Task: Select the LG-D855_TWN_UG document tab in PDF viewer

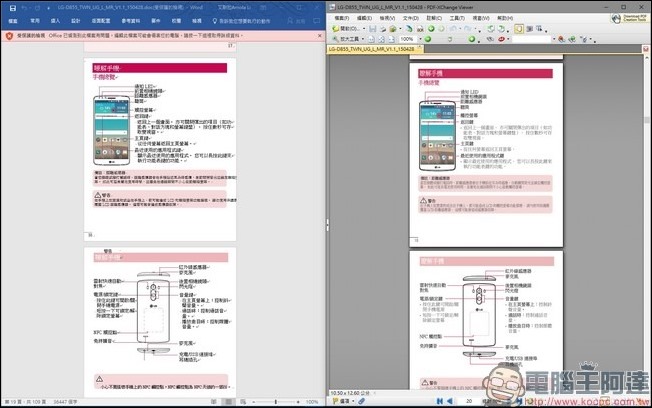Action: (375, 49)
